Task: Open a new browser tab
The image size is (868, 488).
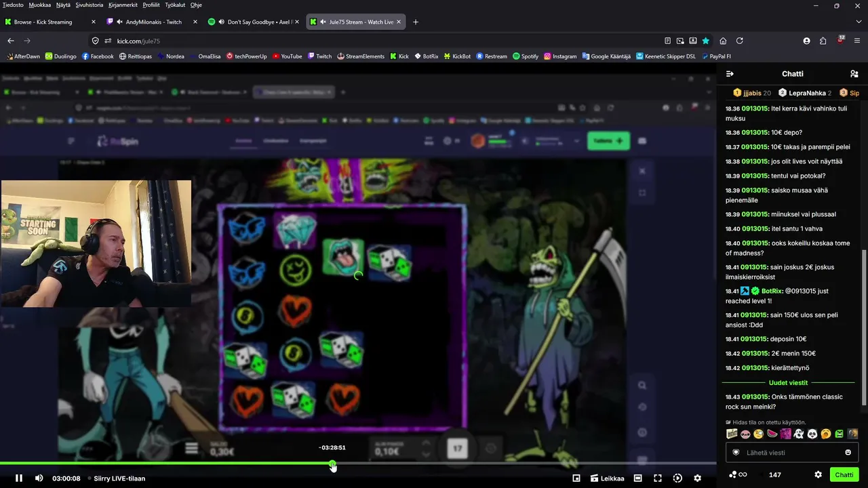Action: (416, 22)
